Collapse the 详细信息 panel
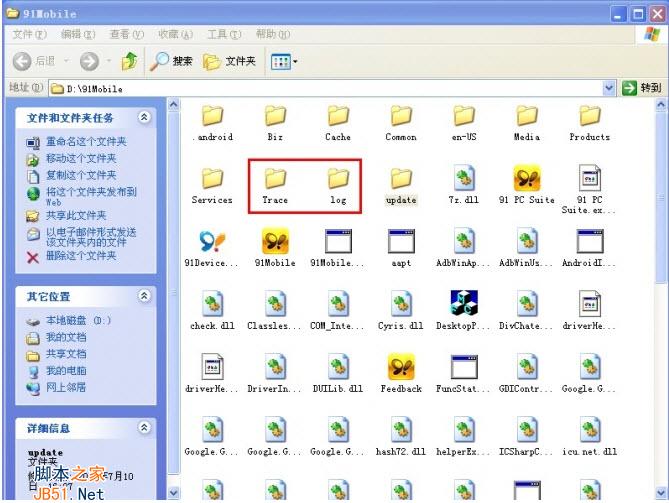Screen dimensions: 669x503 point(145,427)
